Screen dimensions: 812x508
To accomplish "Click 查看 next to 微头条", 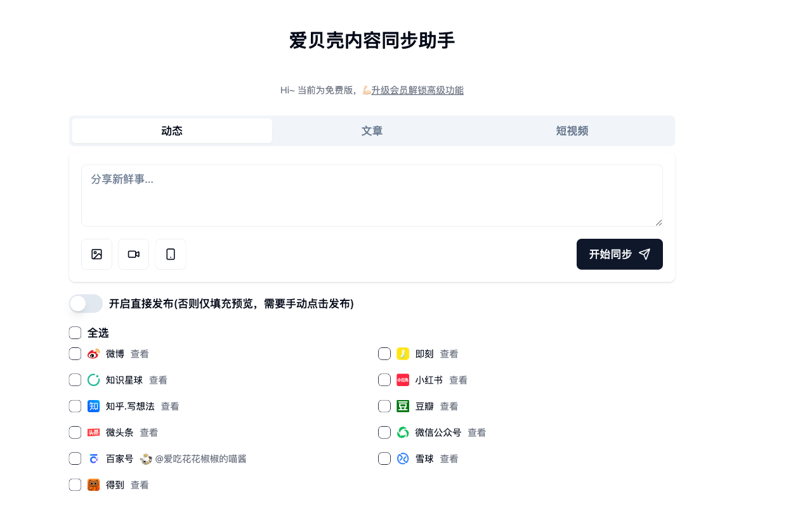I will point(149,432).
